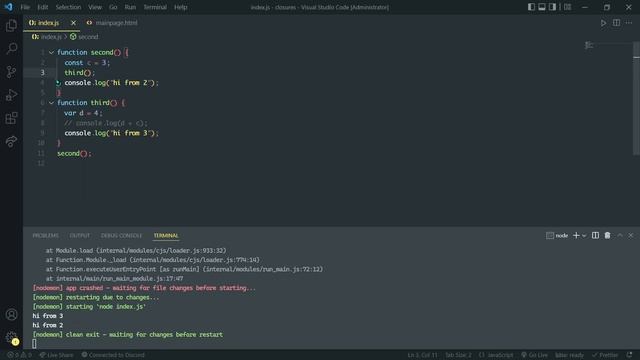Open the PROBLEMS panel tab
The image size is (640, 360).
[x=46, y=236]
